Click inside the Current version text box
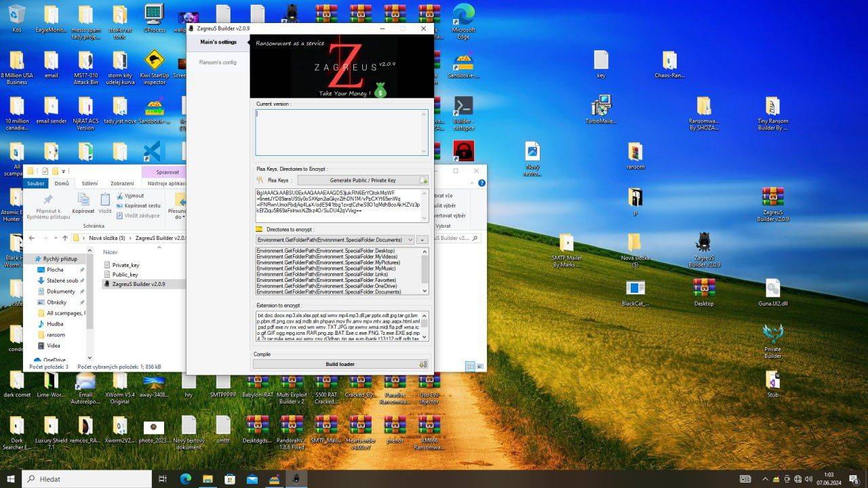The image size is (868, 488). coord(342,132)
